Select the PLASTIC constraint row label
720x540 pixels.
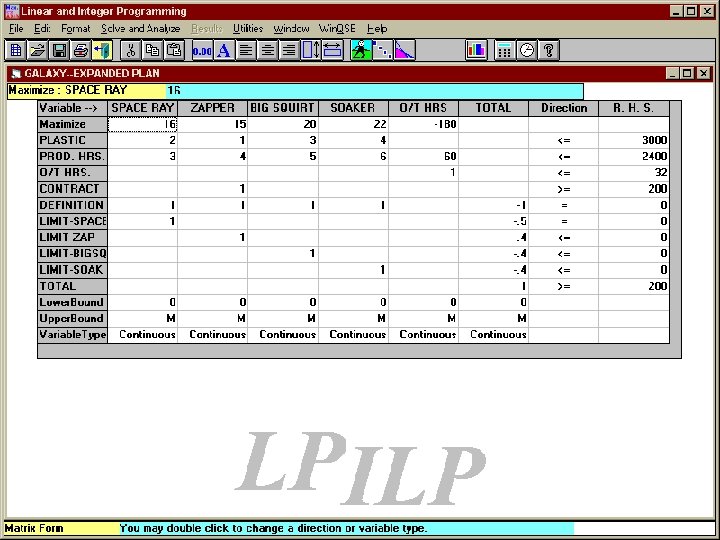click(x=73, y=140)
